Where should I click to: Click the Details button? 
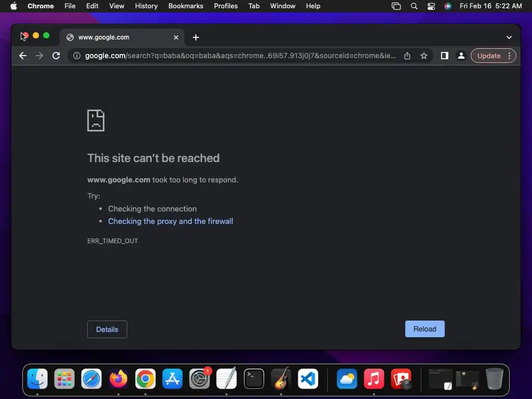[107, 329]
